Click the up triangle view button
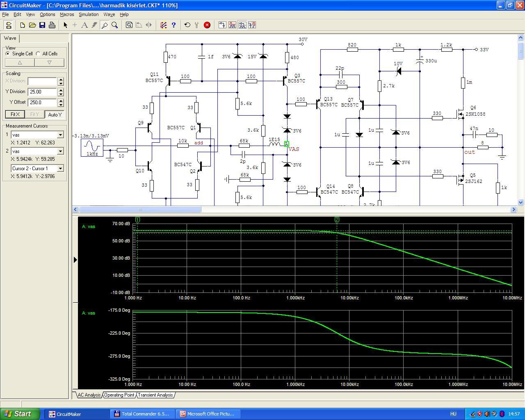 click(20, 63)
